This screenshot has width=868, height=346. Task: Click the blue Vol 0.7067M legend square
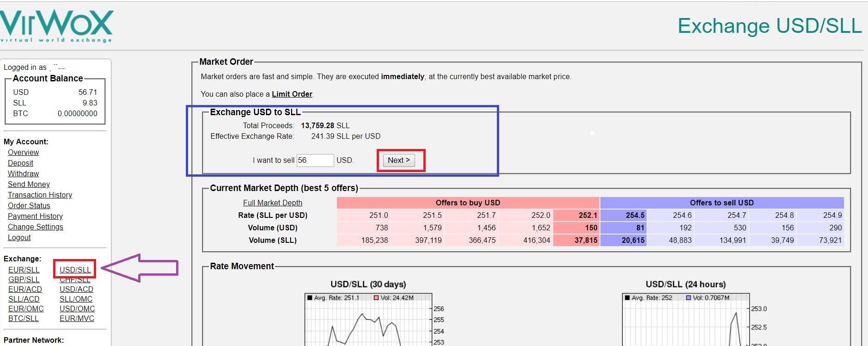[689, 298]
